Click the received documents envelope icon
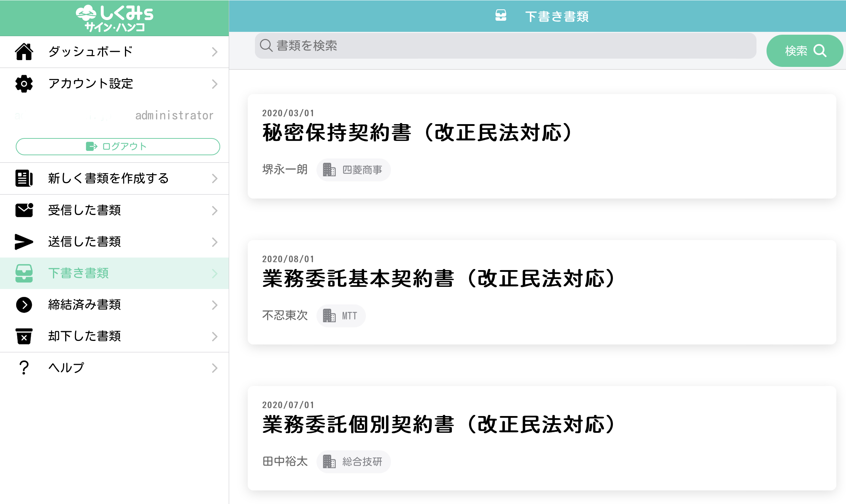Screen dimensions: 846x504 [24, 210]
